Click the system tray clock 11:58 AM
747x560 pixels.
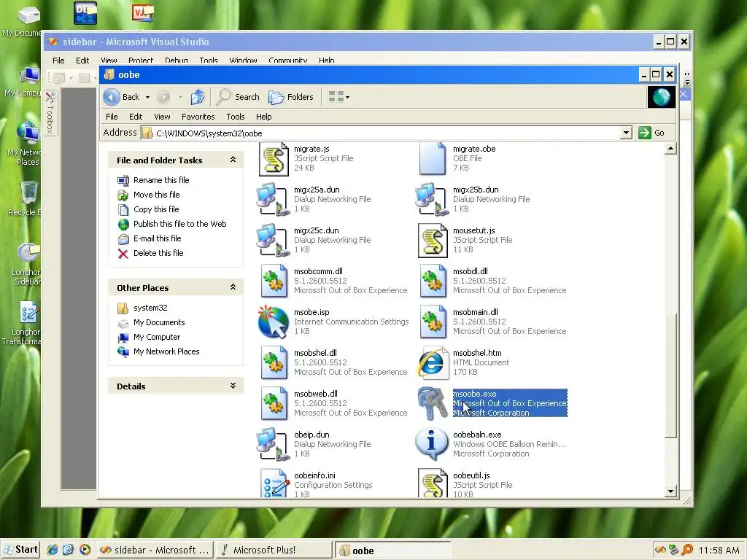[719, 550]
